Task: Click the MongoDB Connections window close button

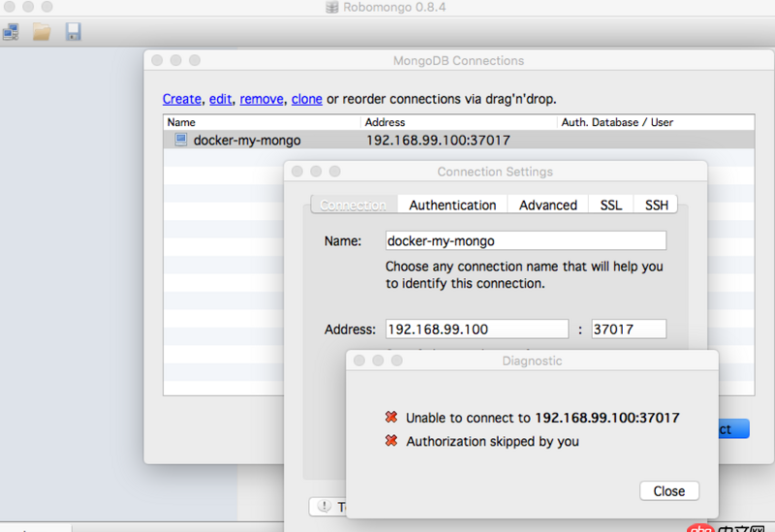Action: tap(157, 60)
